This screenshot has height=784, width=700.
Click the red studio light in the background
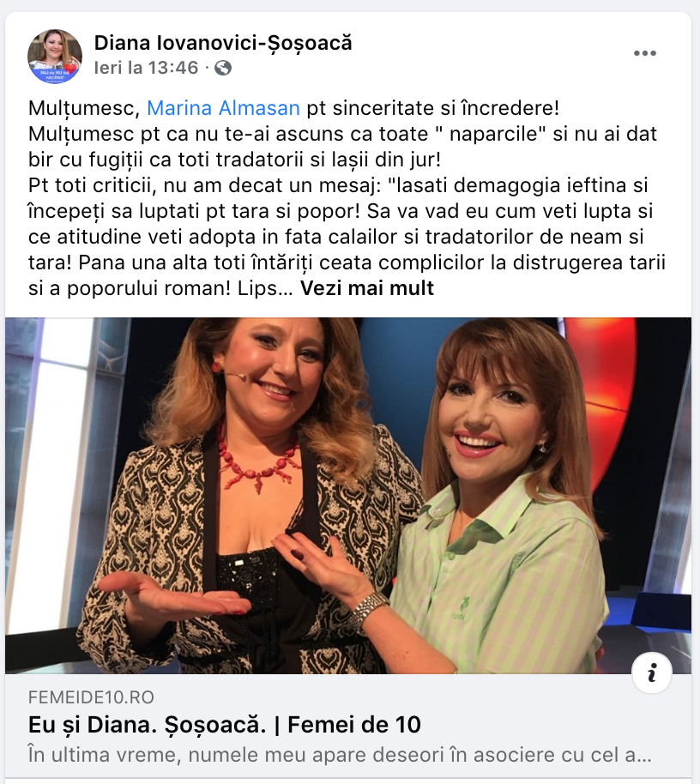point(598,380)
